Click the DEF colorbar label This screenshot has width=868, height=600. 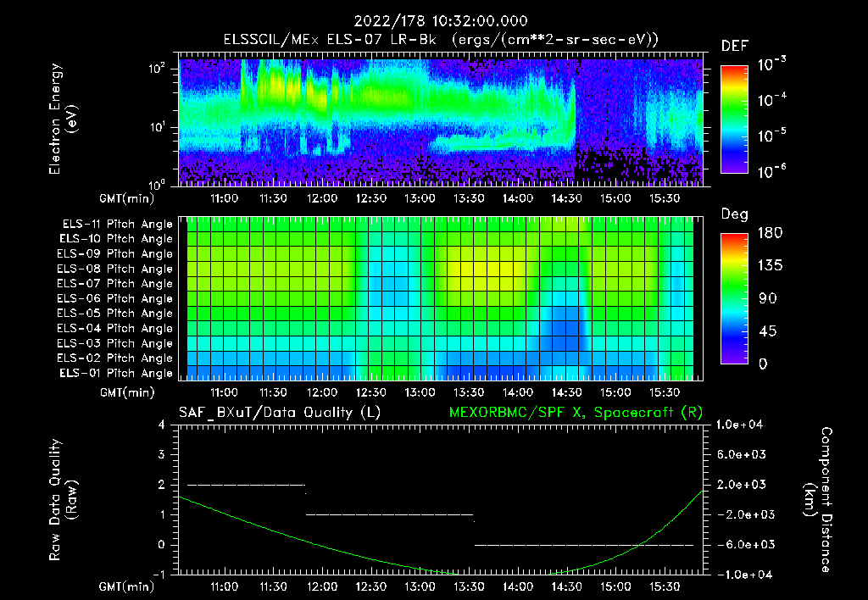(x=735, y=47)
